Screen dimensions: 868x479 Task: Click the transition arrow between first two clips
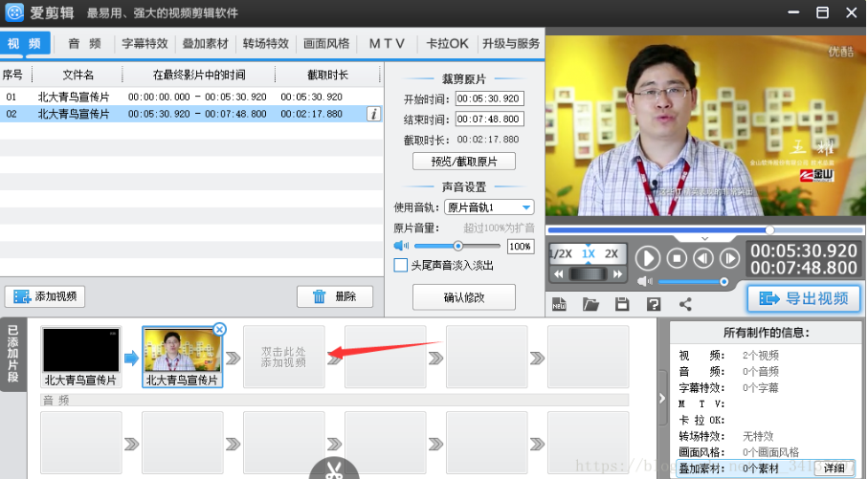point(131,358)
